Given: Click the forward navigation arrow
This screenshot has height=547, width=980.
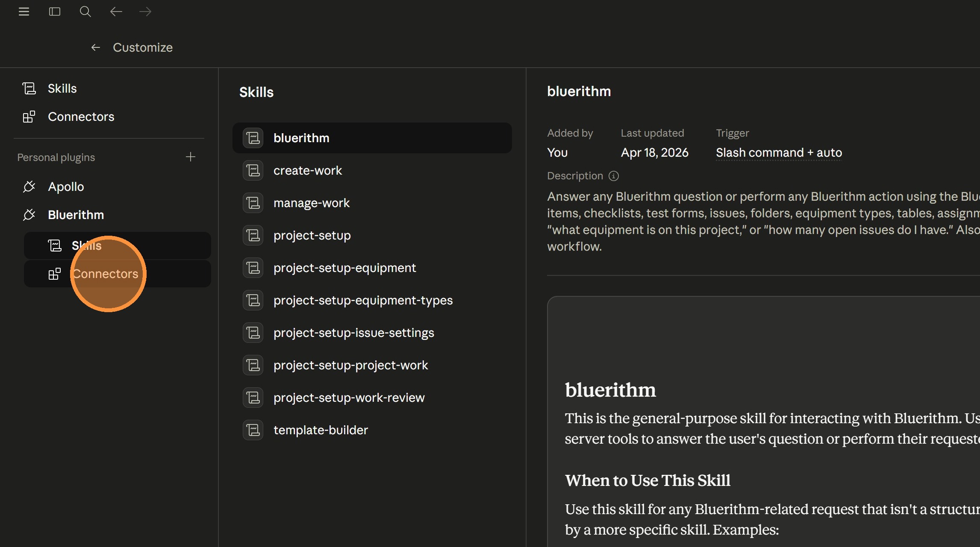Looking at the screenshot, I should pos(145,12).
